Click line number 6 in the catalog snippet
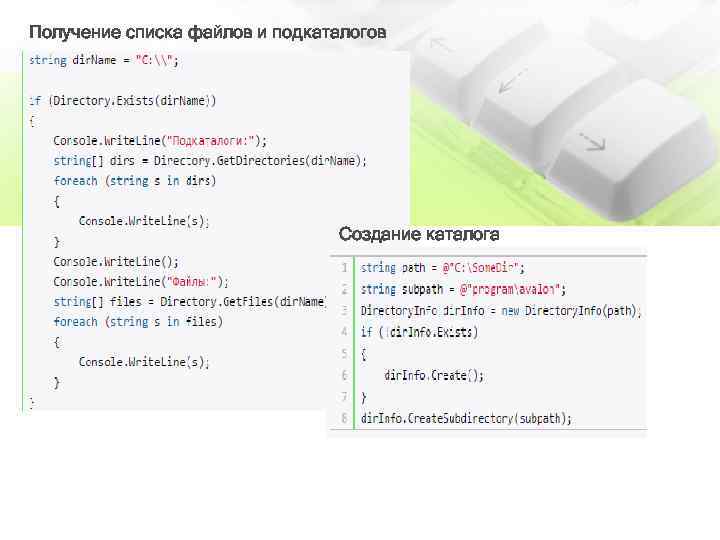The height and width of the screenshot is (540, 720). [x=344, y=375]
